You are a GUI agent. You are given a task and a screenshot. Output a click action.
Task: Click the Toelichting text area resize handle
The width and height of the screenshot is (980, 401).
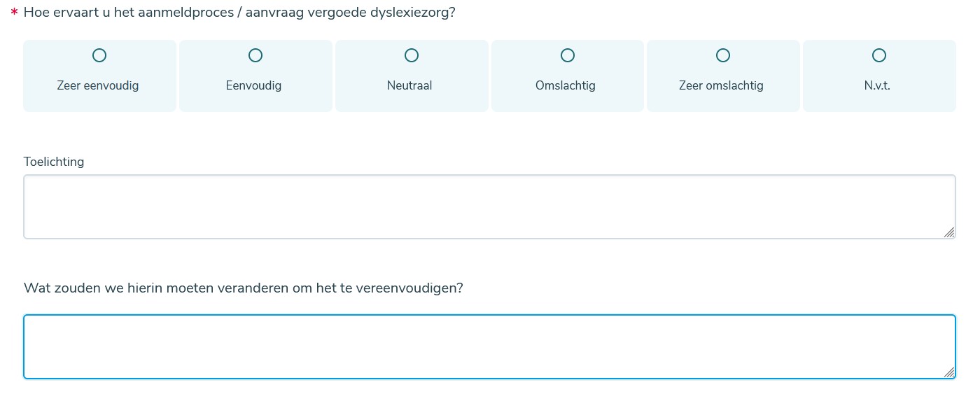click(x=949, y=232)
